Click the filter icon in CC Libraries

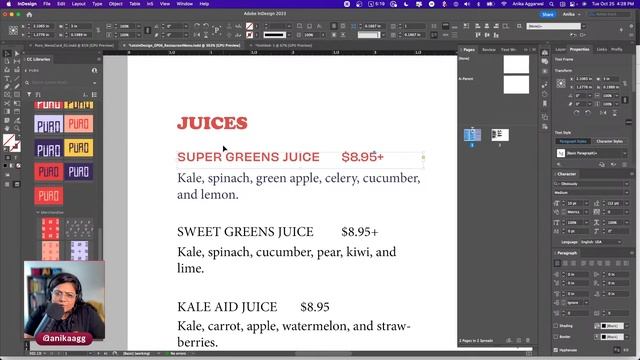click(29, 94)
